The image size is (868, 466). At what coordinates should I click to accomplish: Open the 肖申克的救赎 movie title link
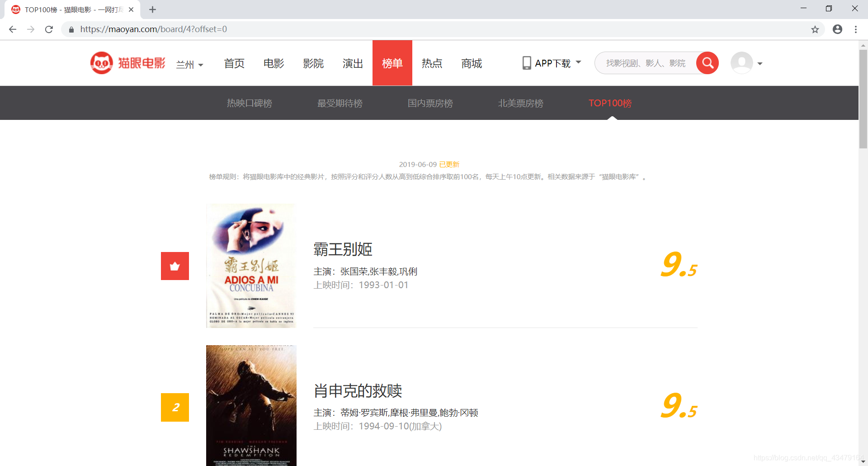point(358,391)
